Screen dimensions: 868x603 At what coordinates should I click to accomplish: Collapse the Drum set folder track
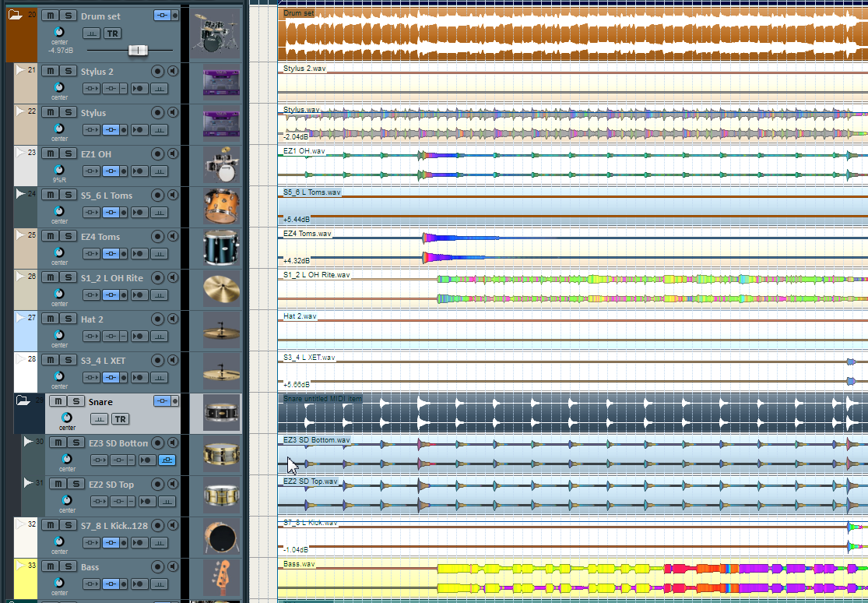tap(15, 15)
